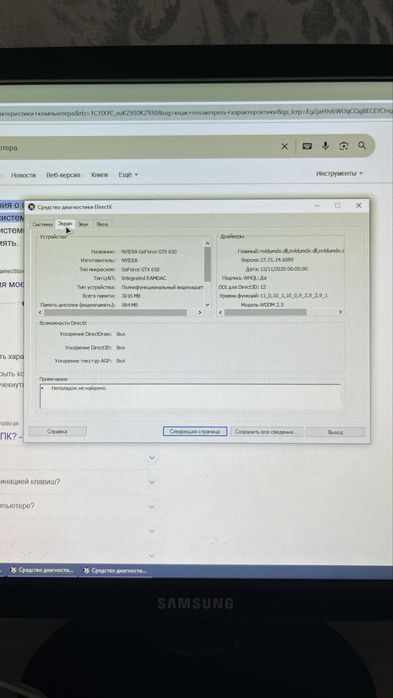
Task: Click the Неполадок не найдено note
Action: pos(78,388)
